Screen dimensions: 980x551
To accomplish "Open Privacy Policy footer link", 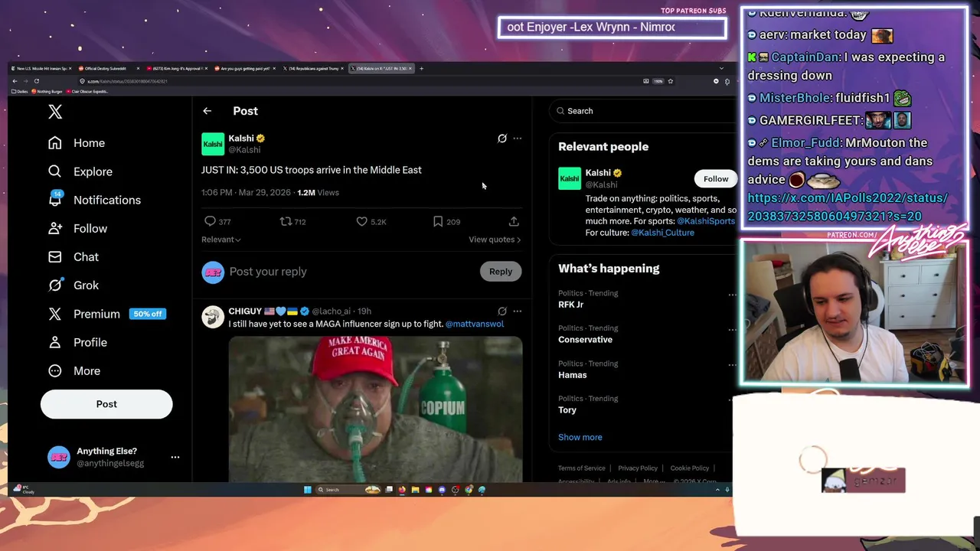I will tap(638, 468).
